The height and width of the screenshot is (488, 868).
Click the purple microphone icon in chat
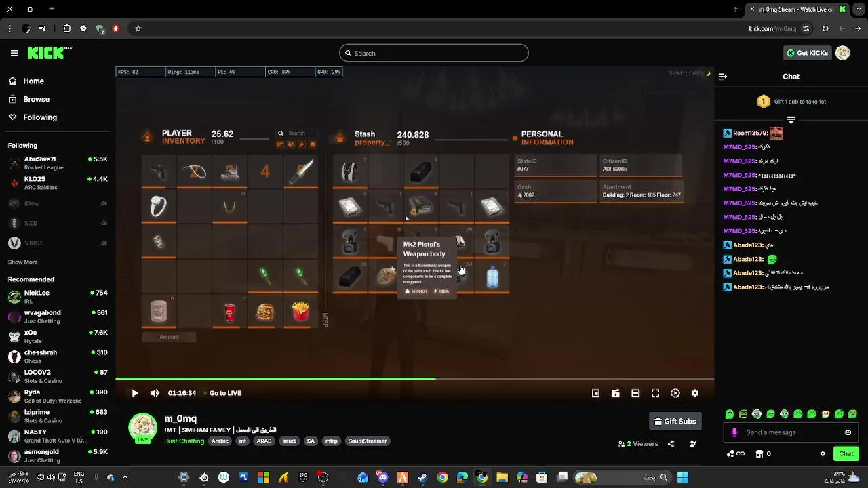coord(734,432)
